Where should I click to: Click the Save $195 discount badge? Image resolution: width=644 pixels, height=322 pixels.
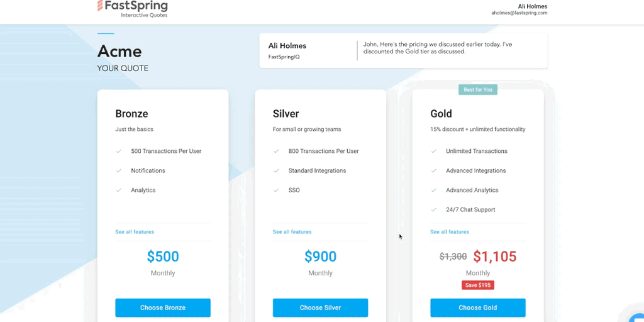coord(478,285)
